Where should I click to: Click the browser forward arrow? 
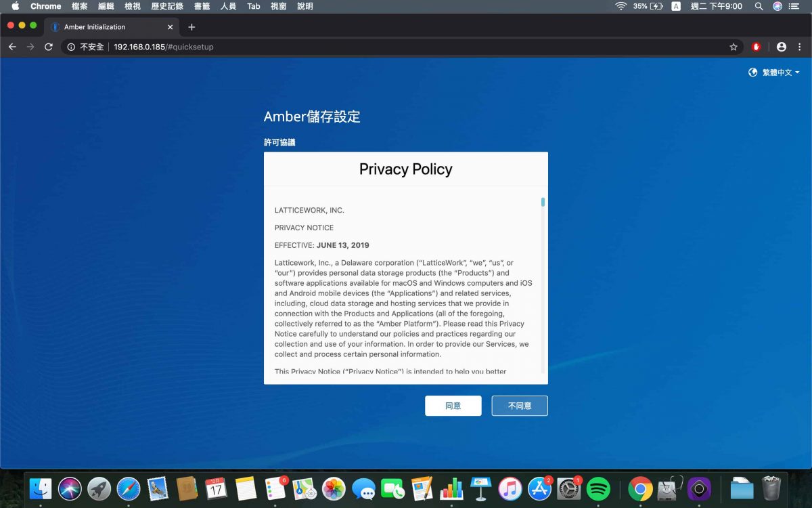click(30, 47)
